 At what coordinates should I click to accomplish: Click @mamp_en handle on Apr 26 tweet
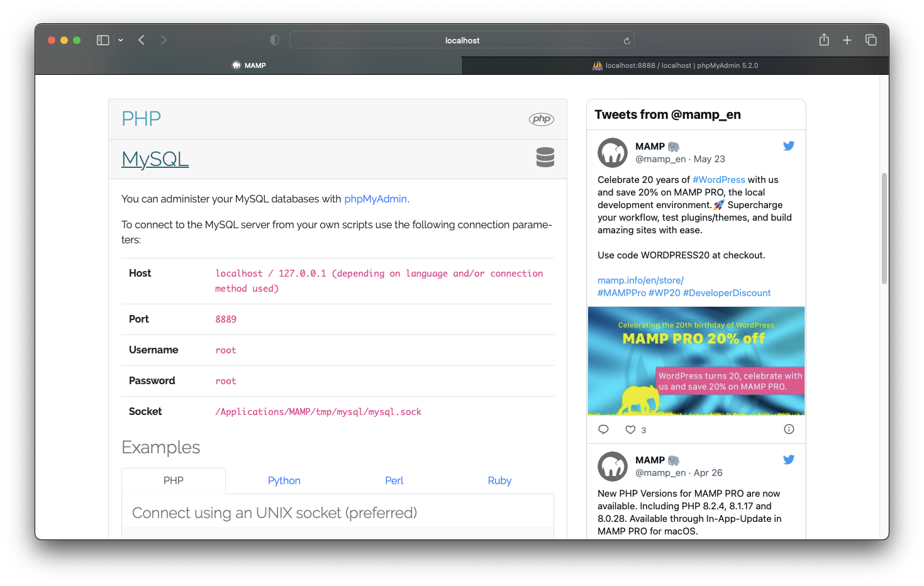(660, 473)
